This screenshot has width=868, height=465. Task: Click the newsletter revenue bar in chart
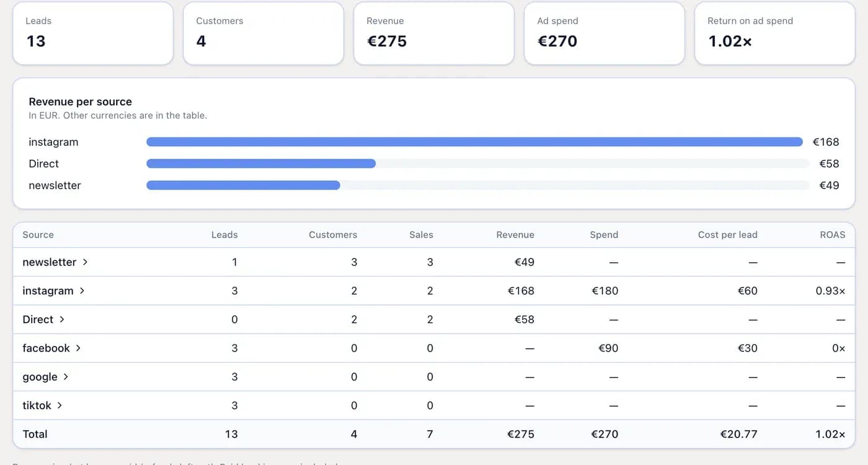[243, 185]
